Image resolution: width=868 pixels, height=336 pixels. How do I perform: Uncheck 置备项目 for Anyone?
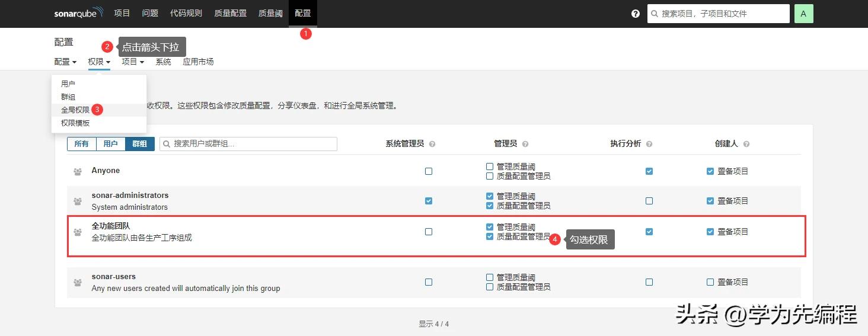[710, 171]
